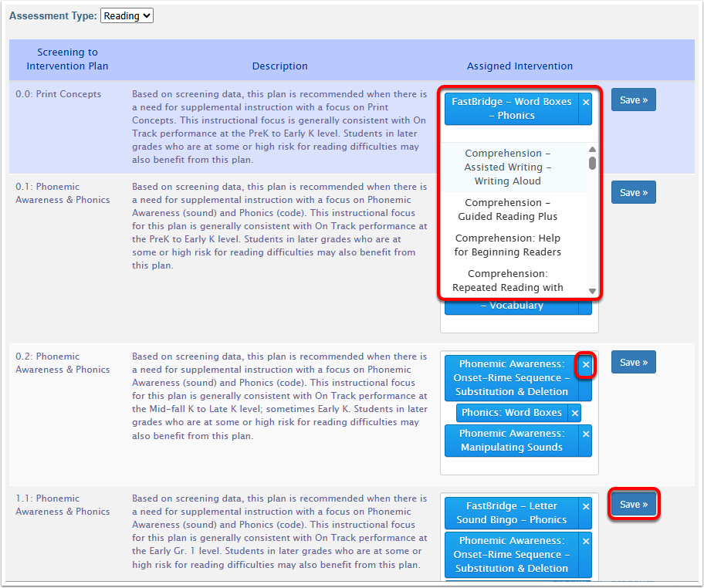Remove Onset-Rime tag in plan 0.2
This screenshot has width=704, height=588.
586,364
